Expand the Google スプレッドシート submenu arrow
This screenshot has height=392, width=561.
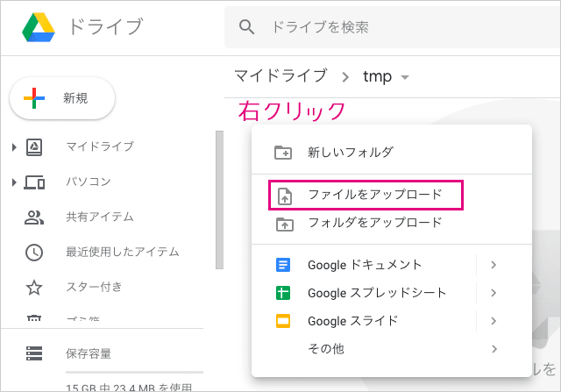pyautogui.click(x=494, y=293)
